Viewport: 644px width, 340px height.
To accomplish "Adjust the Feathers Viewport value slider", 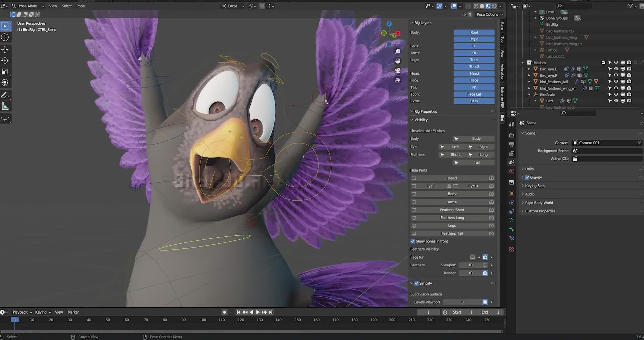I will point(470,265).
